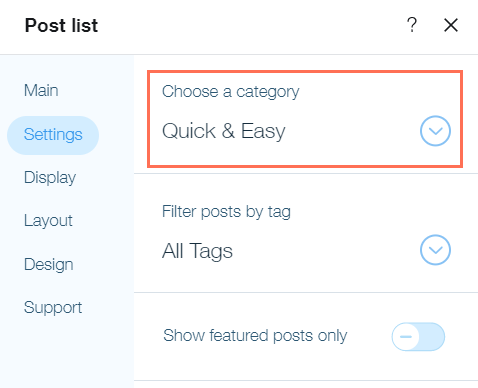Click the 'Show featured posts only' label
This screenshot has height=388, width=478.
click(255, 336)
